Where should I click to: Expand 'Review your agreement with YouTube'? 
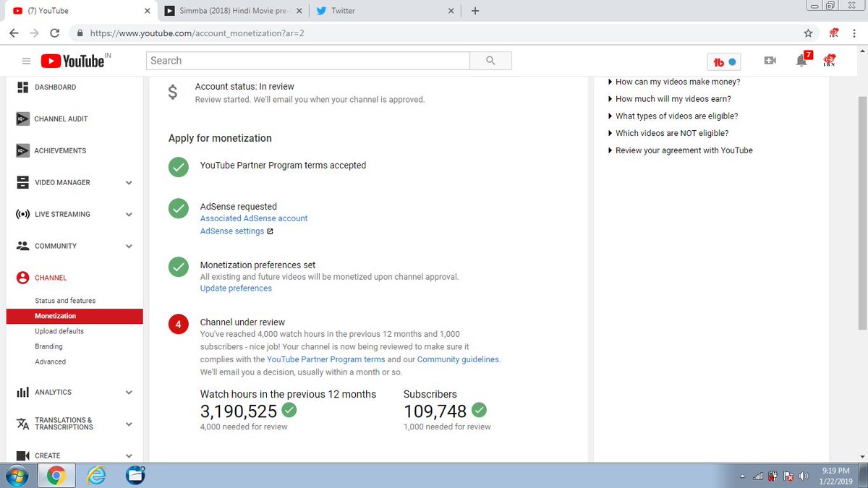click(680, 151)
